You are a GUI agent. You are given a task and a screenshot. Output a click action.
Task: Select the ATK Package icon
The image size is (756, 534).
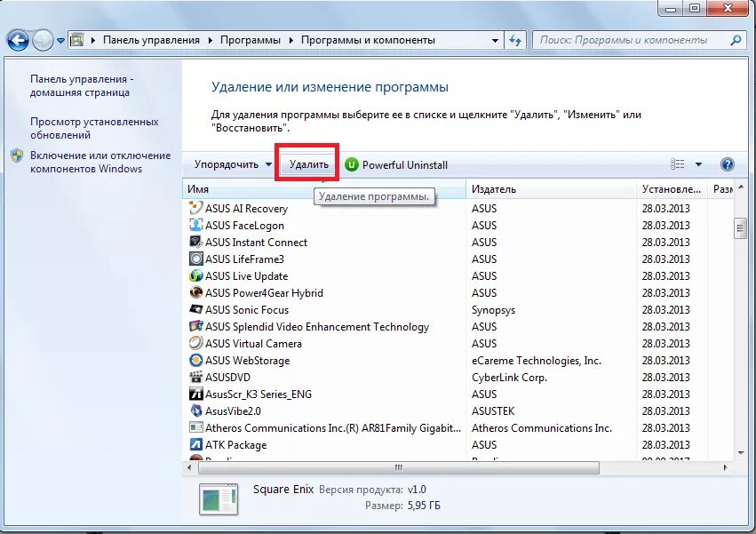point(195,444)
